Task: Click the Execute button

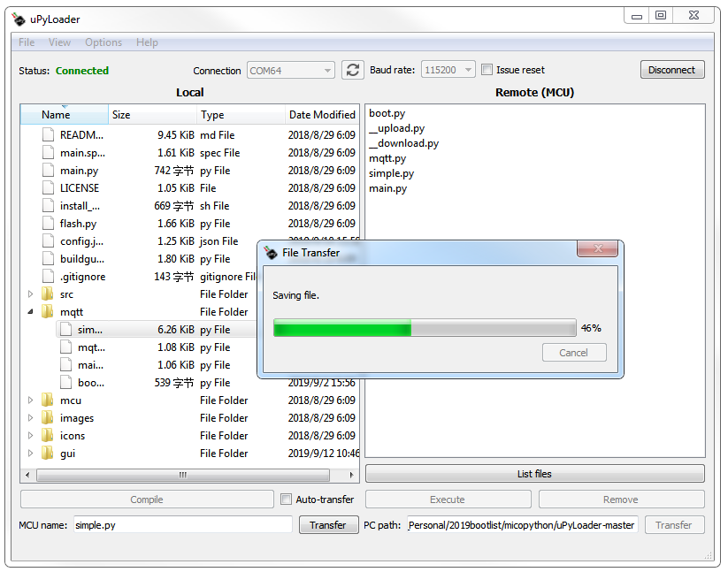Action: pos(448,500)
